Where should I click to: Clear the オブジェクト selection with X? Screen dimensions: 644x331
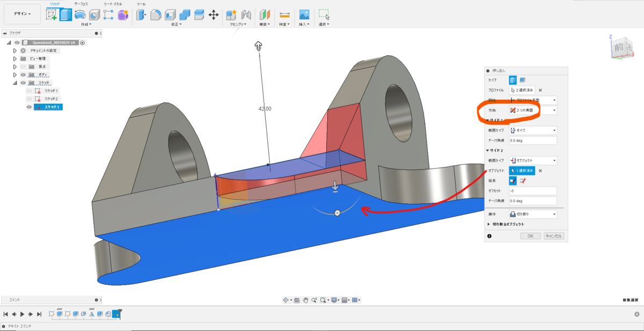point(540,171)
